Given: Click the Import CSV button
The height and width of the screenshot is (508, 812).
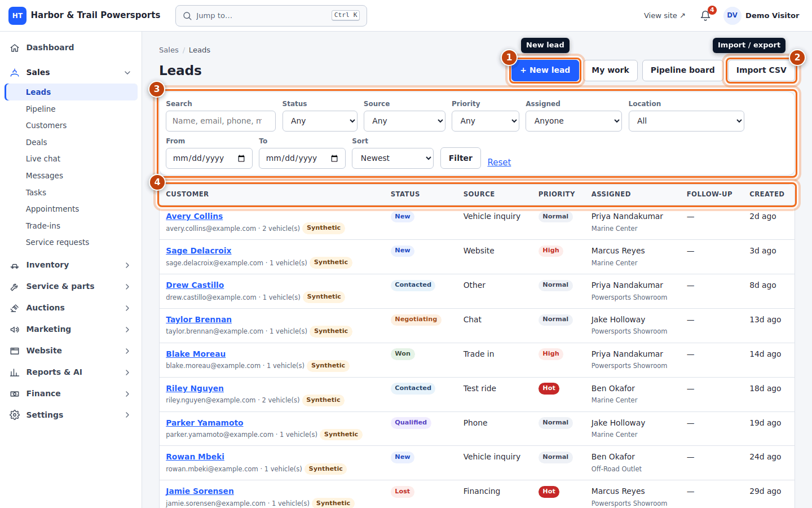Looking at the screenshot, I should click(761, 71).
